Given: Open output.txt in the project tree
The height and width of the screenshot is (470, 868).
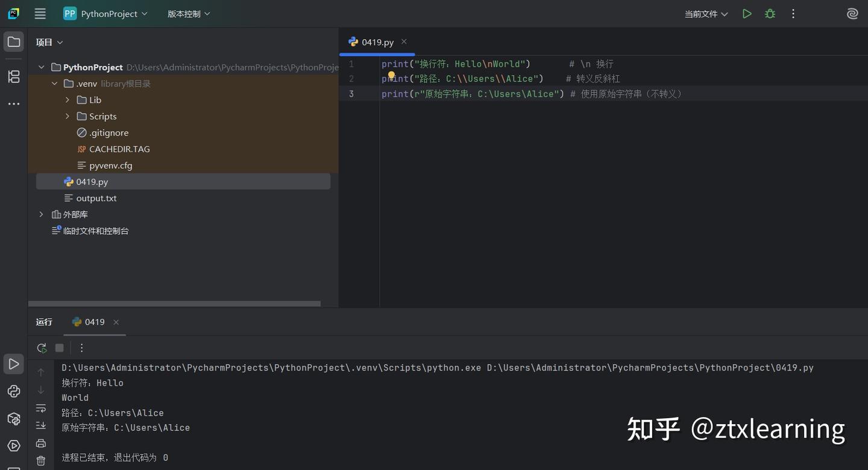Looking at the screenshot, I should click(96, 198).
